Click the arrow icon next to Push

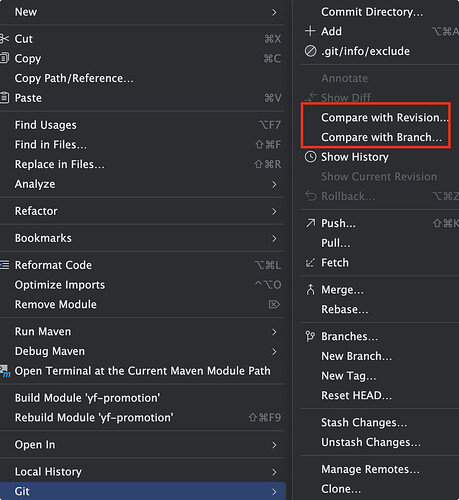point(310,223)
